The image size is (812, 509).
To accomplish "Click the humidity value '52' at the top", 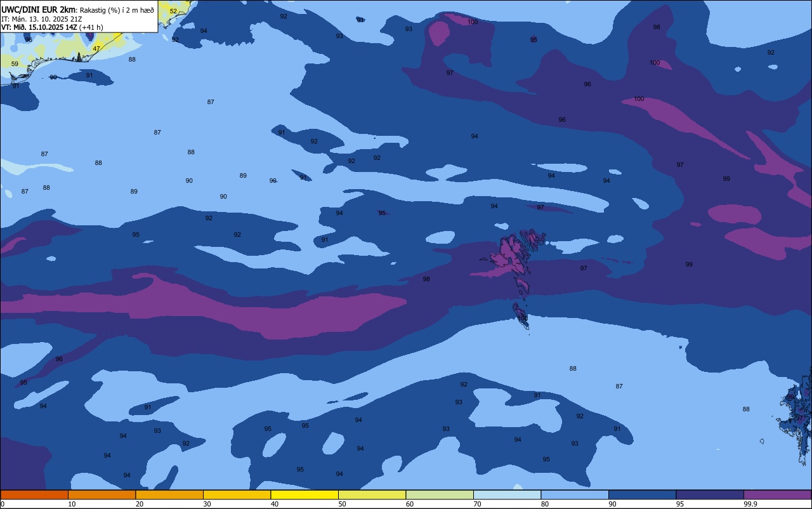I will tap(173, 11).
